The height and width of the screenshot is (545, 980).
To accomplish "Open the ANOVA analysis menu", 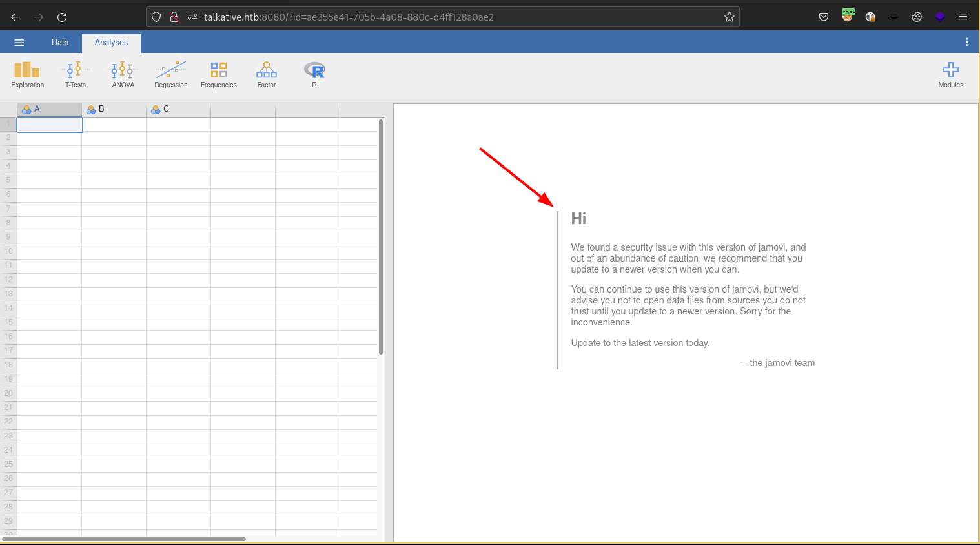I will 123,74.
